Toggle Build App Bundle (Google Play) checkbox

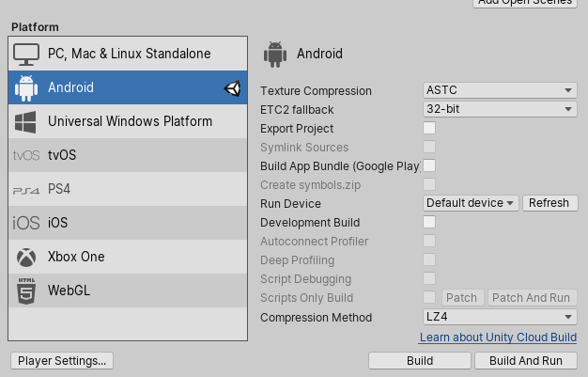(x=429, y=165)
